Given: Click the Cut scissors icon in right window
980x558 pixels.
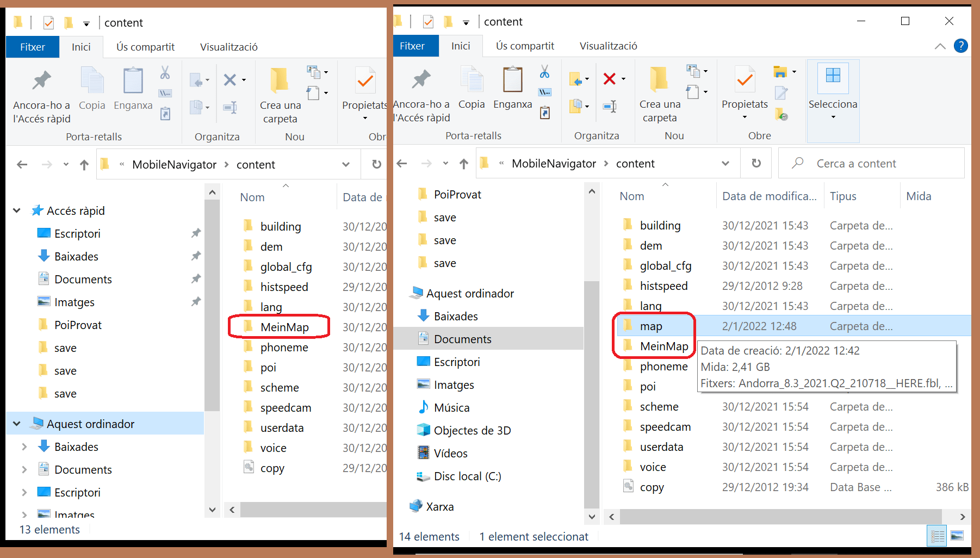Looking at the screenshot, I should click(544, 72).
